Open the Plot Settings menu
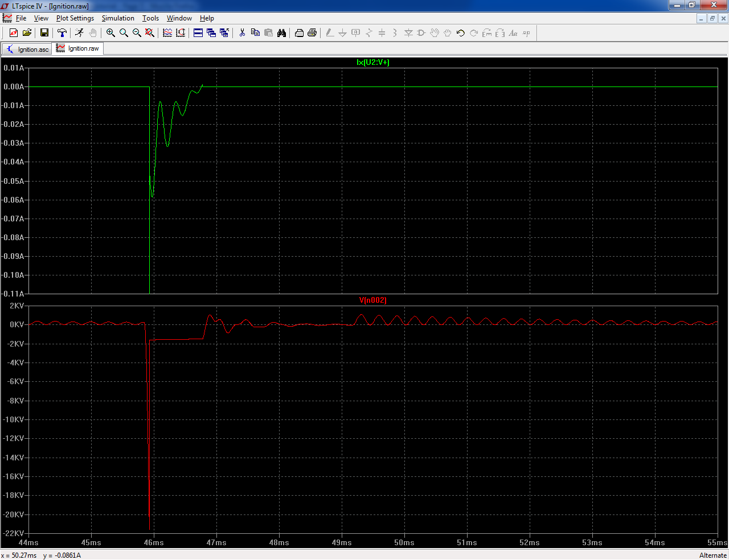This screenshot has width=729, height=560. 75,18
